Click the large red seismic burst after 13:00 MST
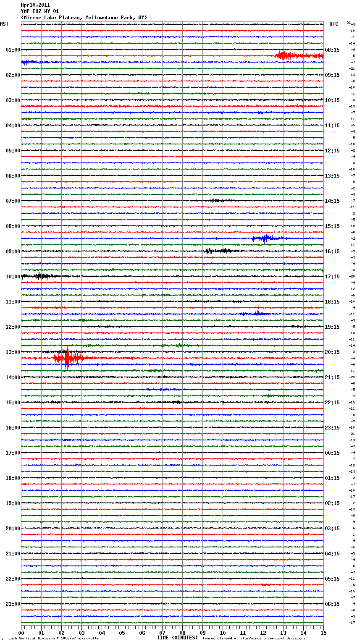 [68, 358]
